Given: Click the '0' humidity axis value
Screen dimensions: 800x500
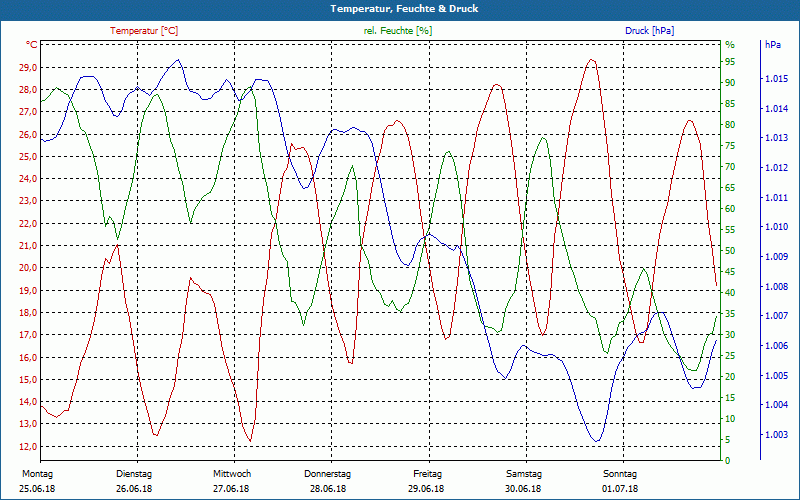Looking at the screenshot, I should (728, 461).
